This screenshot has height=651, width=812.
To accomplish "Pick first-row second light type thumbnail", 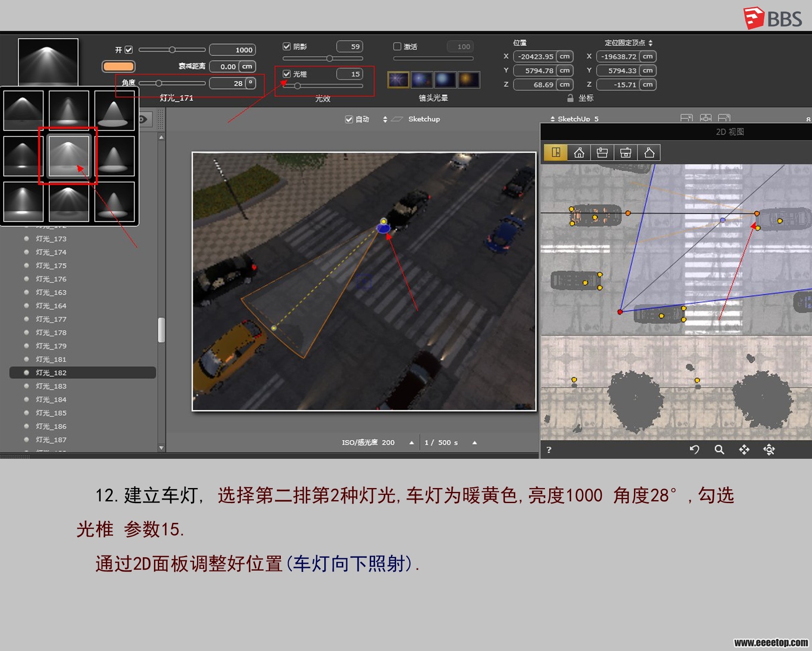I will (x=69, y=110).
